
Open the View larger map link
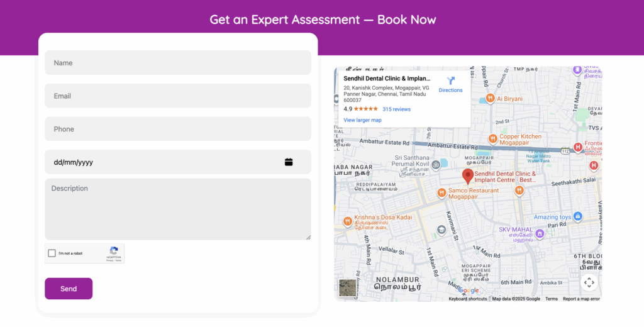[362, 120]
